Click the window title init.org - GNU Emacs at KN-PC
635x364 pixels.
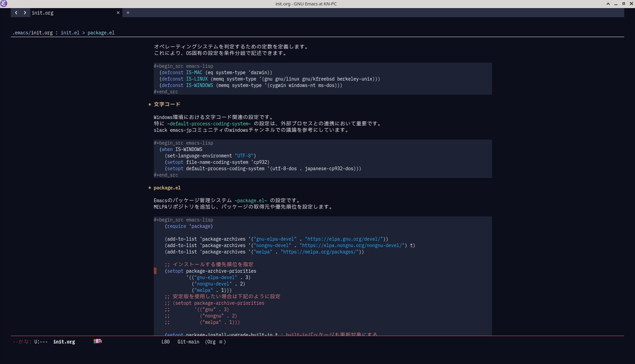click(306, 4)
